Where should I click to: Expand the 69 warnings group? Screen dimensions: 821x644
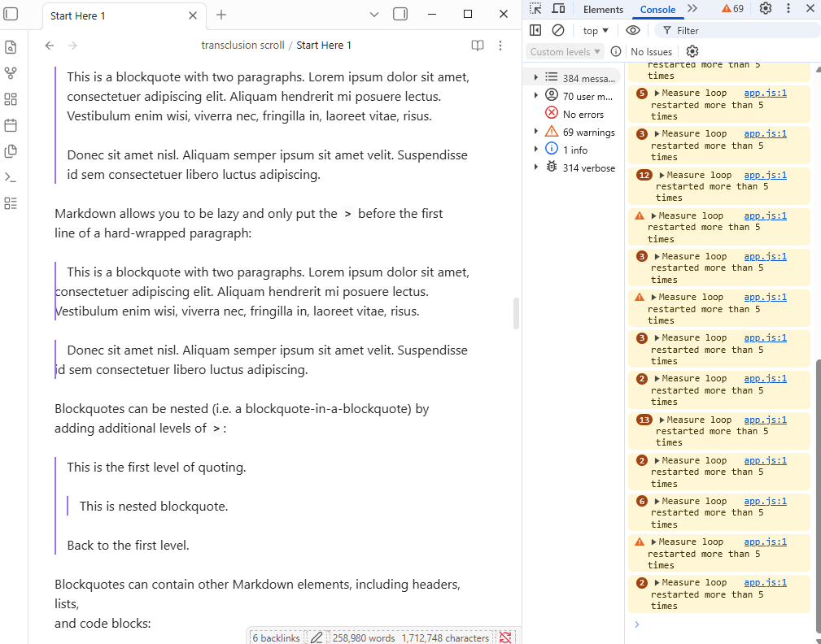point(535,132)
